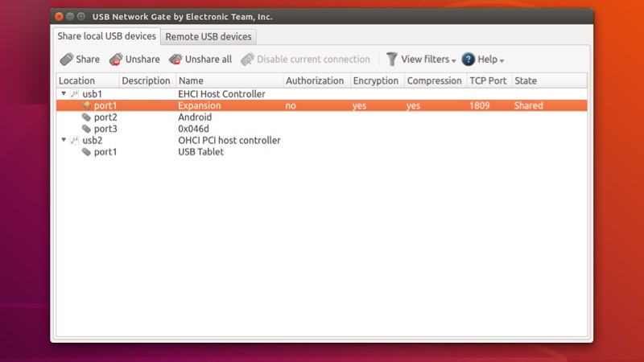644x362 pixels.
Task: Click the Share device icon
Action: point(67,59)
